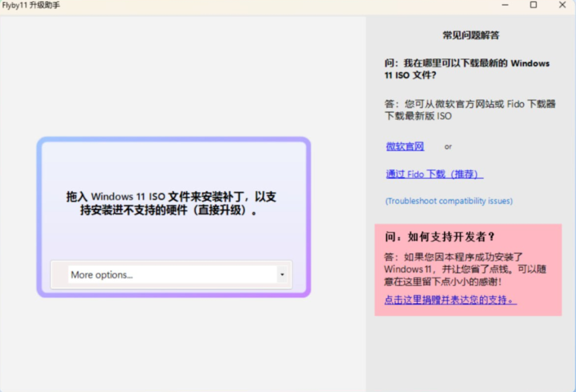Click the More options dropdown arrow

coord(282,274)
